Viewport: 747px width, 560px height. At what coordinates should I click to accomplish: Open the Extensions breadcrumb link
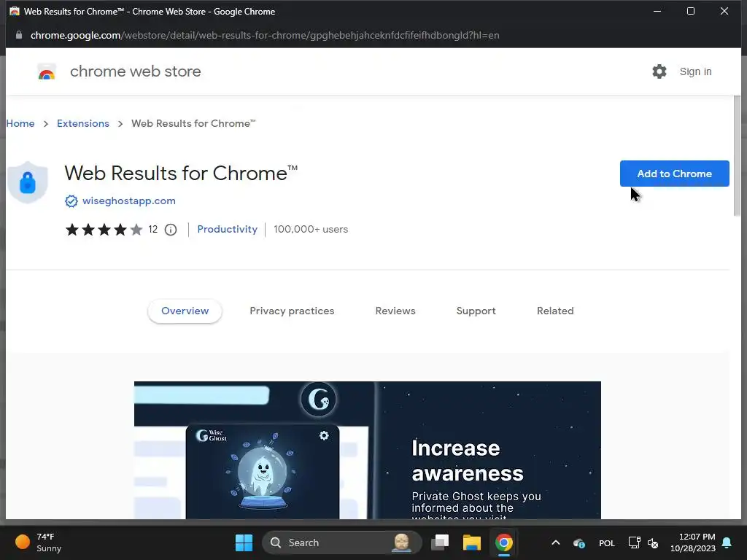[83, 123]
